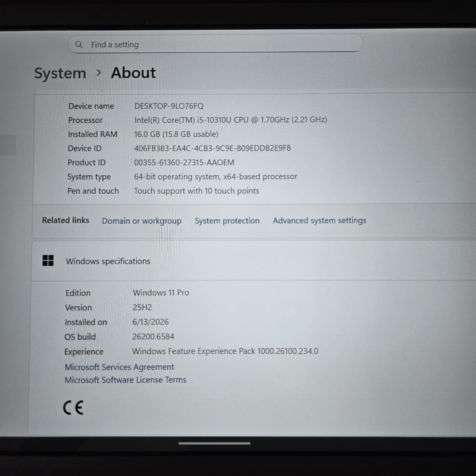Click the System type label

[89, 177]
